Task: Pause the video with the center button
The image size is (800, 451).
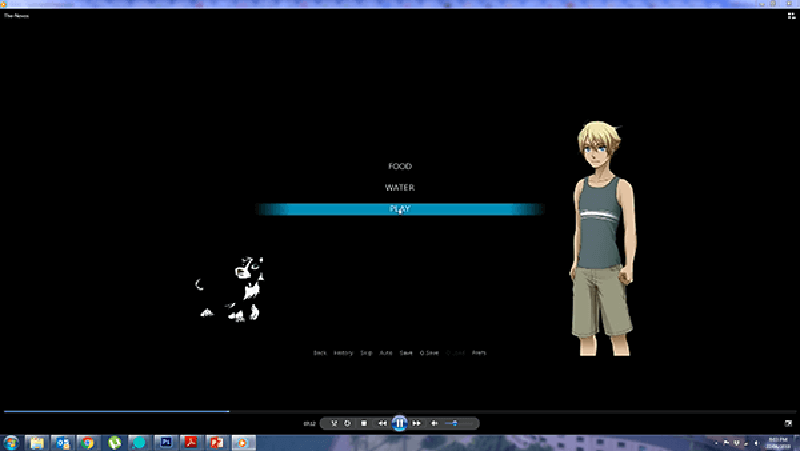Action: pos(399,423)
